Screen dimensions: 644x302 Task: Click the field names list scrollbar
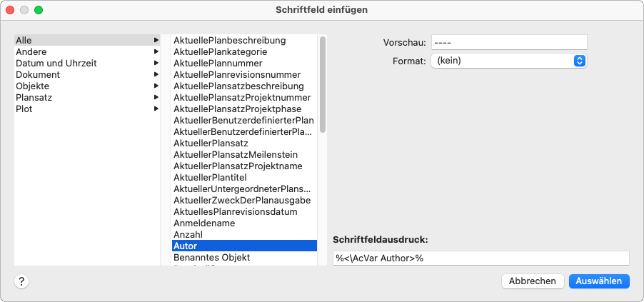(323, 86)
